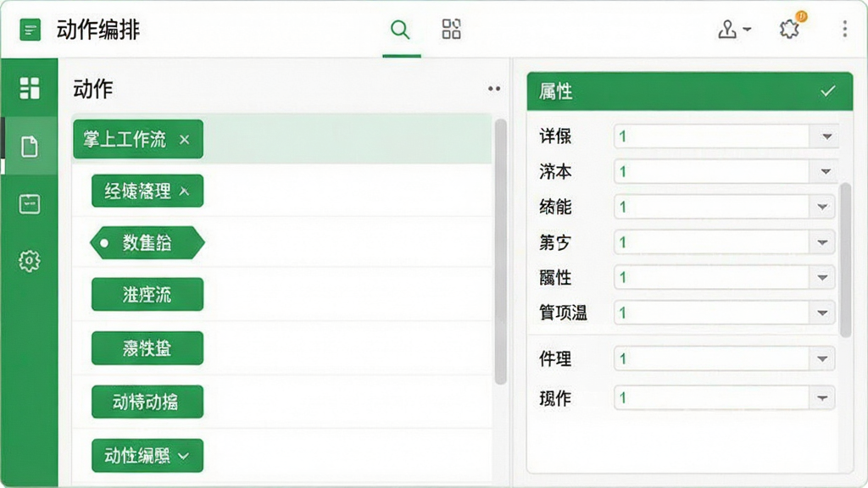
Task: Open the 管顶温 dropdown arrow
Action: [x=822, y=313]
